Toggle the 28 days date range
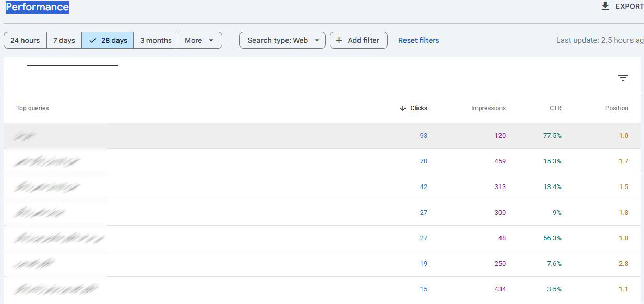The width and height of the screenshot is (644, 304). (108, 40)
